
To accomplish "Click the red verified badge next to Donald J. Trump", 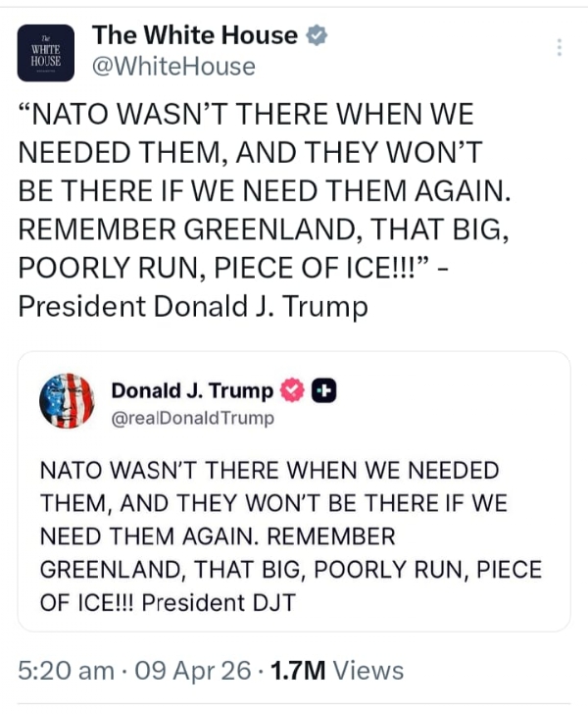I will [291, 390].
